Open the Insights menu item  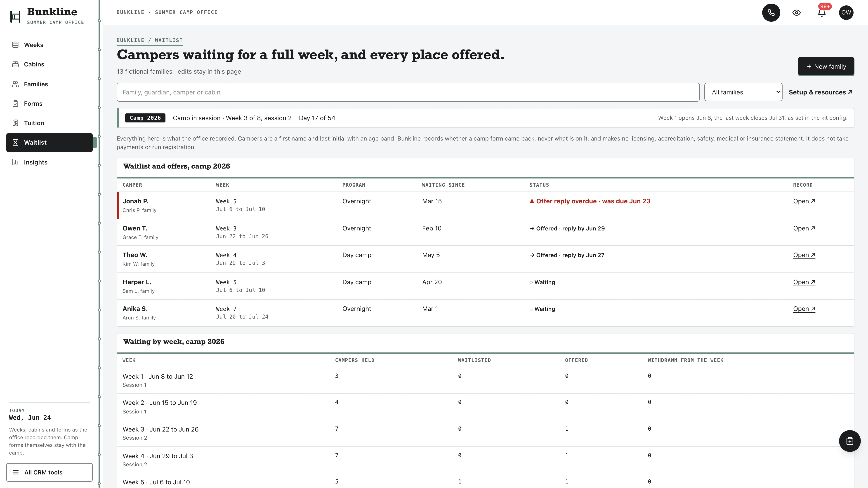click(x=49, y=162)
